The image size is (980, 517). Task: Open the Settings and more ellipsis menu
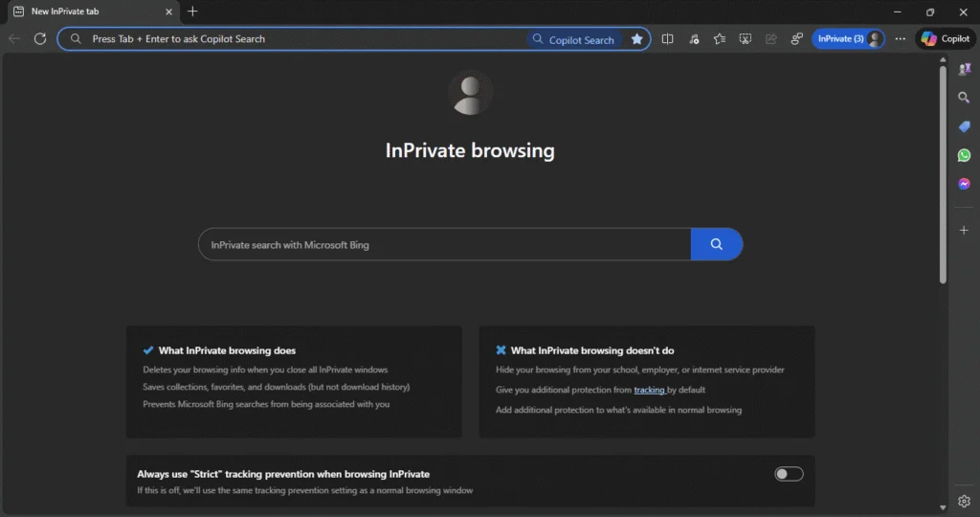click(900, 39)
